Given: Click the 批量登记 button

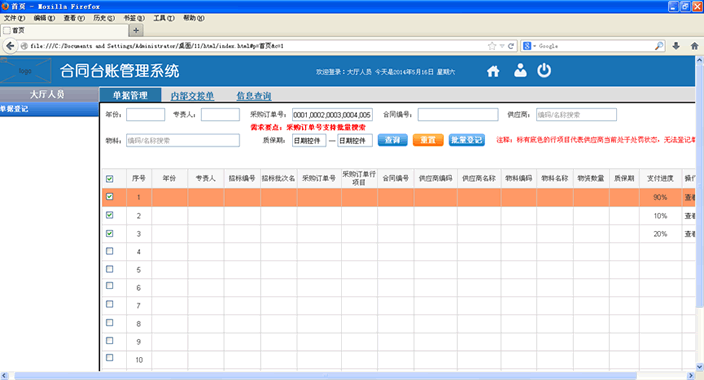Looking at the screenshot, I should (x=466, y=140).
